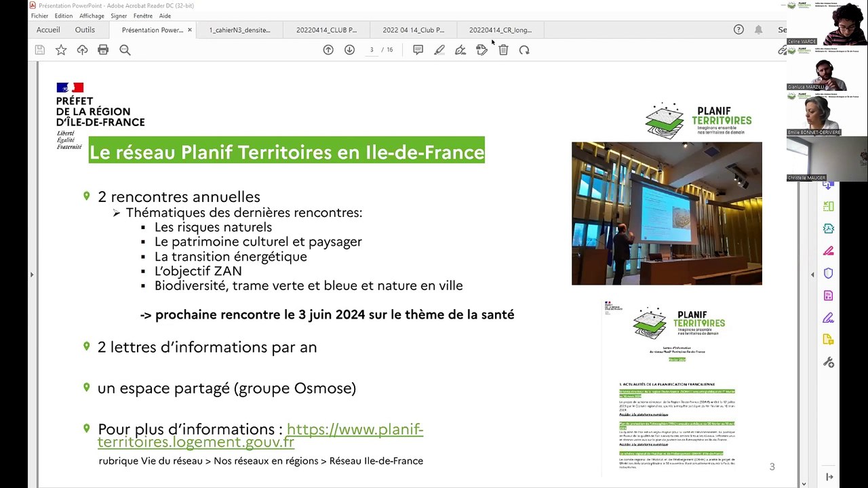Upload the document to the cloud
Viewport: 868px width, 488px height.
[x=82, y=49]
